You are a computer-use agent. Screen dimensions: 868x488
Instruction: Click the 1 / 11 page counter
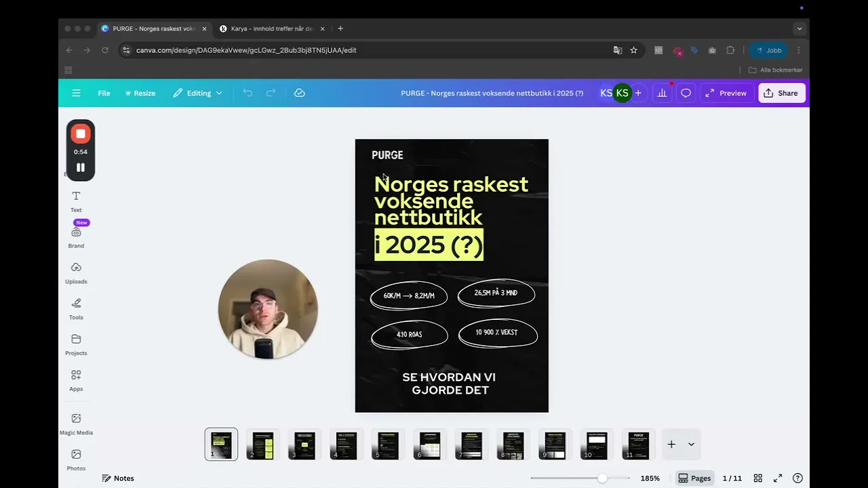732,479
